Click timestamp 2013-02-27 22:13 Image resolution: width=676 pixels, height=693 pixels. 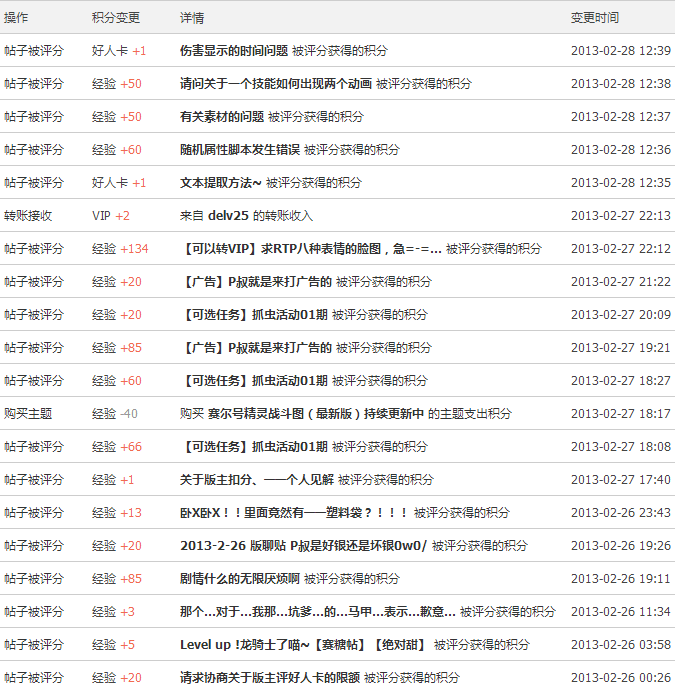pos(621,216)
